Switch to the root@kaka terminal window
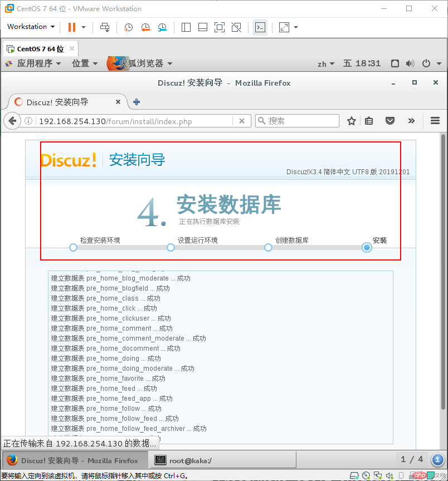Image resolution: width=448 pixels, height=481 pixels. [x=209, y=460]
